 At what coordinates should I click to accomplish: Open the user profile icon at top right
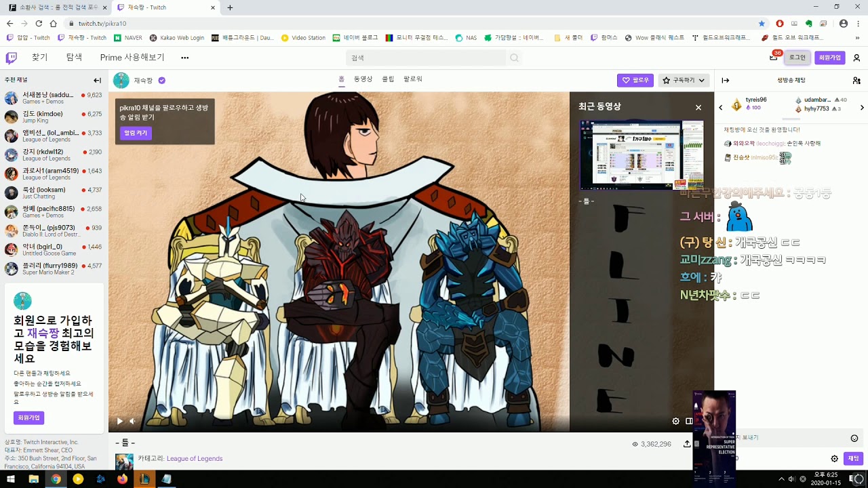856,58
